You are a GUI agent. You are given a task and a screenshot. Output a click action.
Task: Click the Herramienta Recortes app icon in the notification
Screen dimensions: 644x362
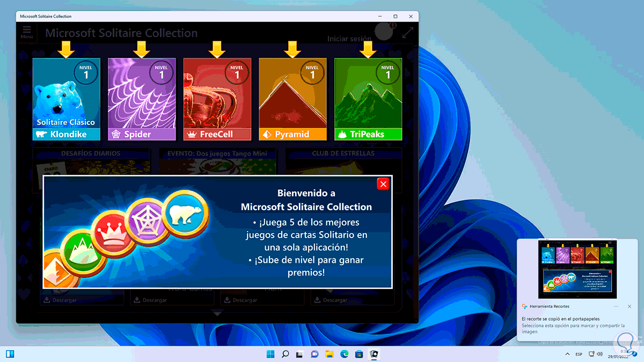pyautogui.click(x=525, y=306)
